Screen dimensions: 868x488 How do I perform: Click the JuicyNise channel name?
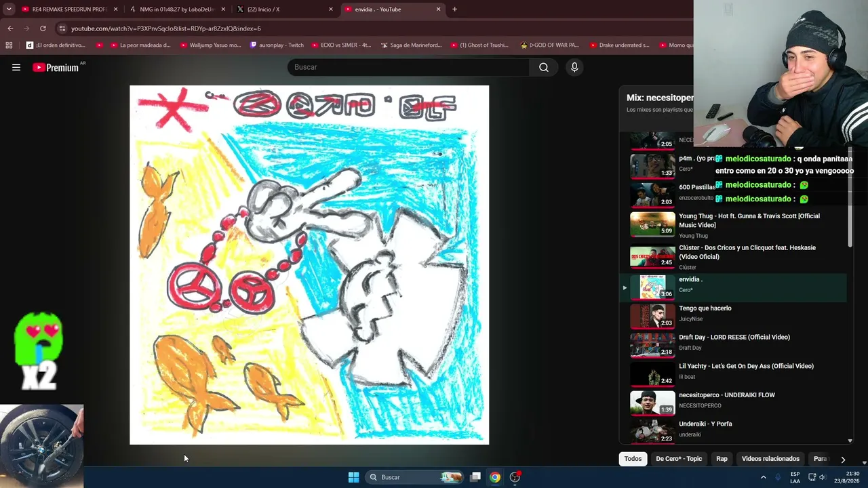[691, 319]
